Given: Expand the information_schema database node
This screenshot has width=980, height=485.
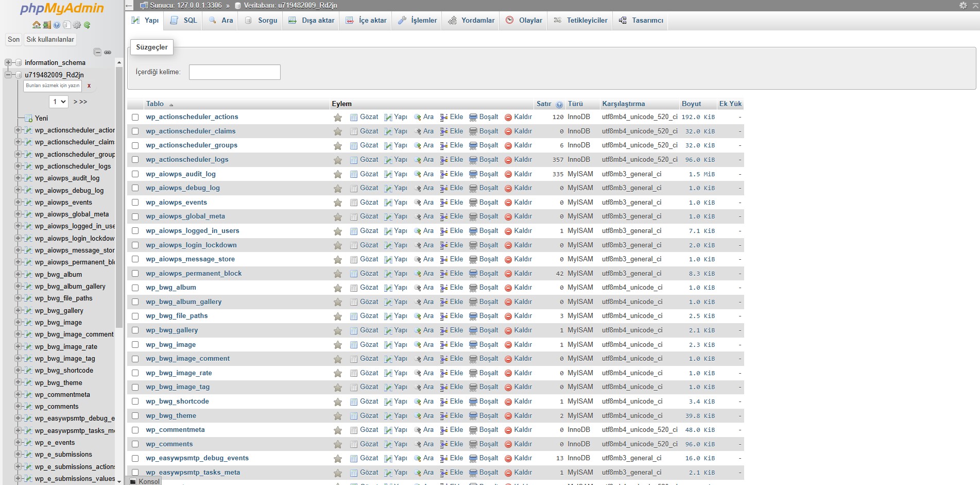Looking at the screenshot, I should [x=8, y=62].
